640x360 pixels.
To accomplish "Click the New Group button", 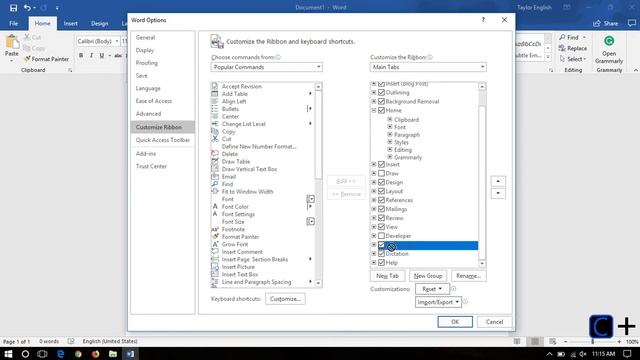I will pos(428,276).
